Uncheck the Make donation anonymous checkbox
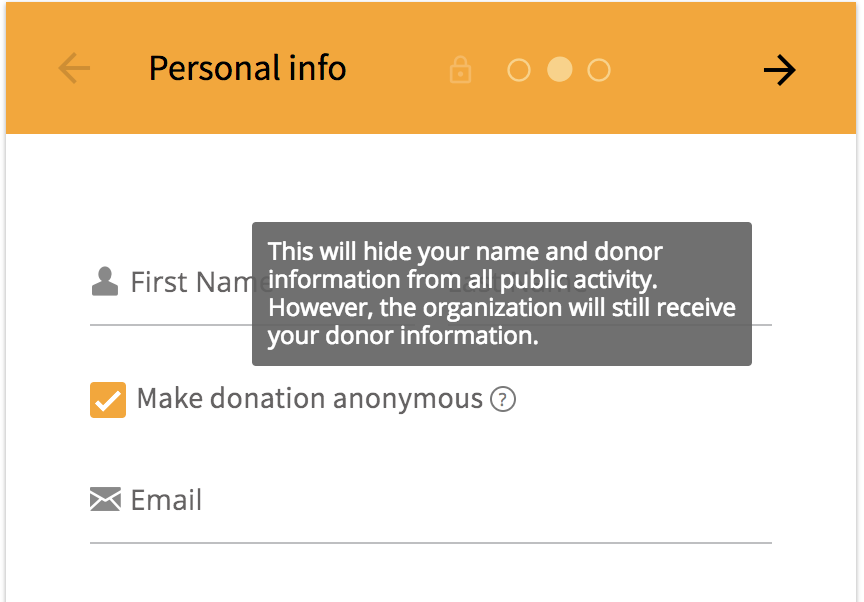Image resolution: width=864 pixels, height=602 pixels. (108, 400)
